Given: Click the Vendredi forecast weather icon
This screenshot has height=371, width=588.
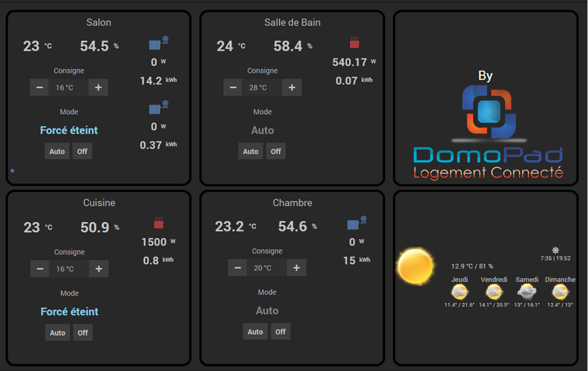Looking at the screenshot, I should (494, 291).
